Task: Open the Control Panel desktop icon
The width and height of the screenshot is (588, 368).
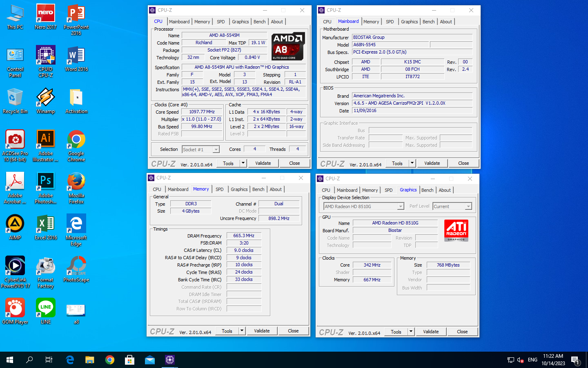Action: click(x=15, y=63)
